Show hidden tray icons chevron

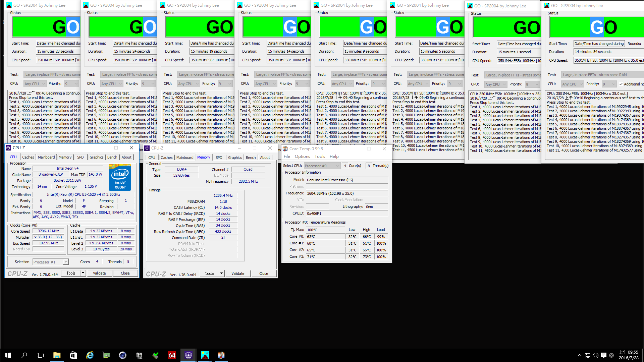tap(579, 355)
